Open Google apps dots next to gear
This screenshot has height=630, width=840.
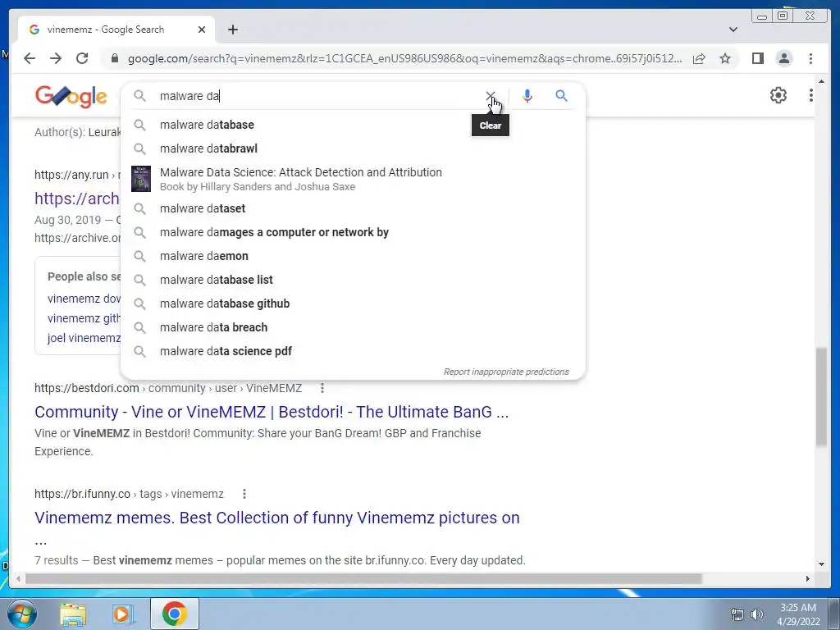click(810, 95)
